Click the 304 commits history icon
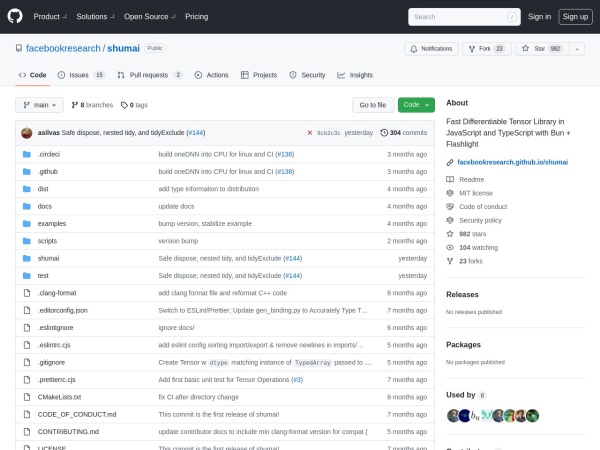 (x=383, y=132)
